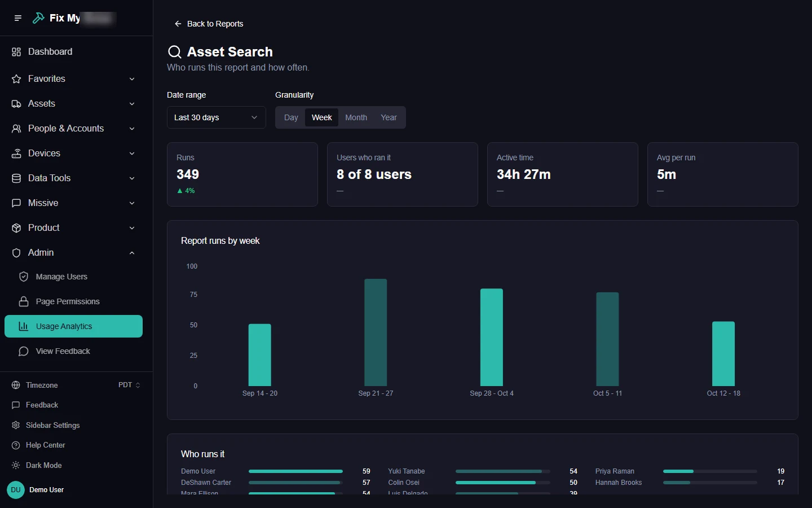Open Page Permissions page
812x508 pixels.
73,301
